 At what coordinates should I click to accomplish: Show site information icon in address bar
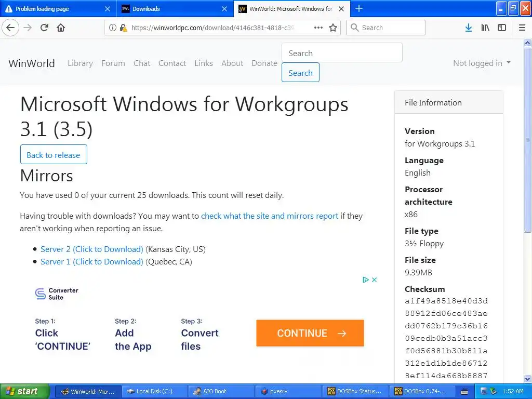click(x=113, y=28)
